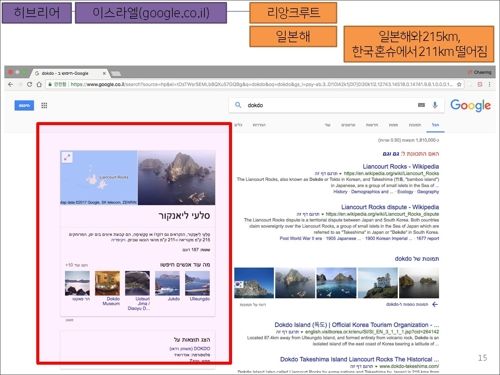Viewport: 500px width, 375px height.
Task: Open image result with Korean flag
Action: (254, 283)
